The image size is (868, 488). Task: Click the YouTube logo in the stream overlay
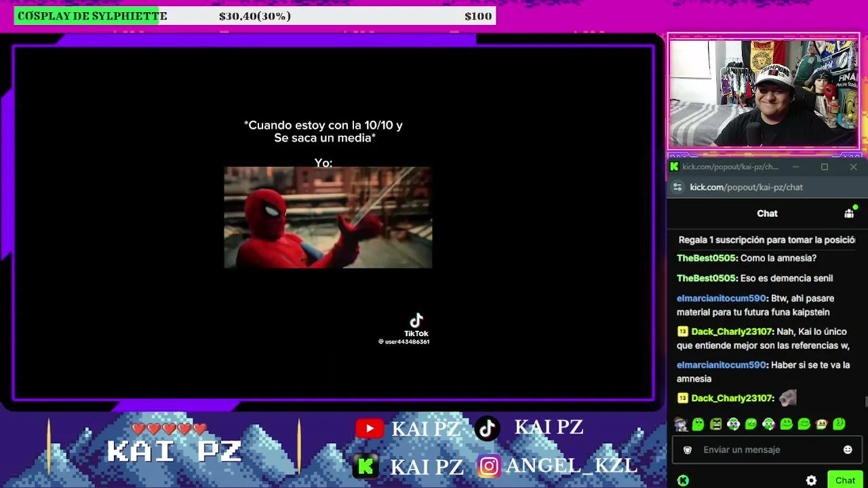(x=370, y=428)
